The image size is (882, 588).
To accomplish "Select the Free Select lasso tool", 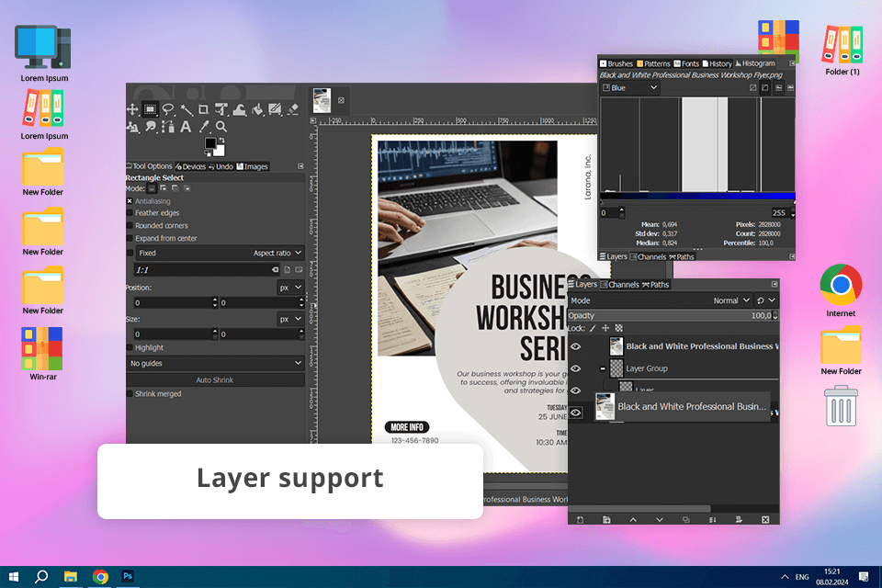I will [167, 109].
